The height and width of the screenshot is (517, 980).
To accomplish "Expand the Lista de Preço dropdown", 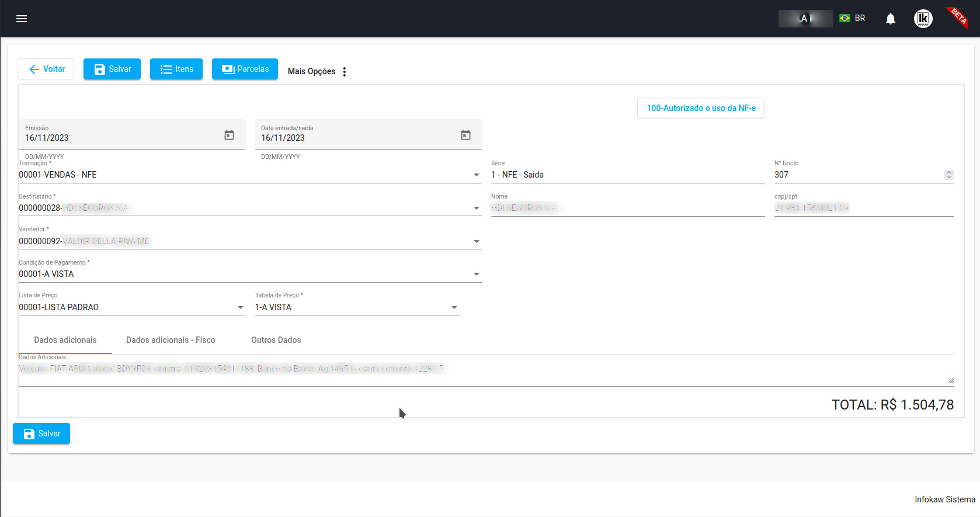I will pos(241,307).
